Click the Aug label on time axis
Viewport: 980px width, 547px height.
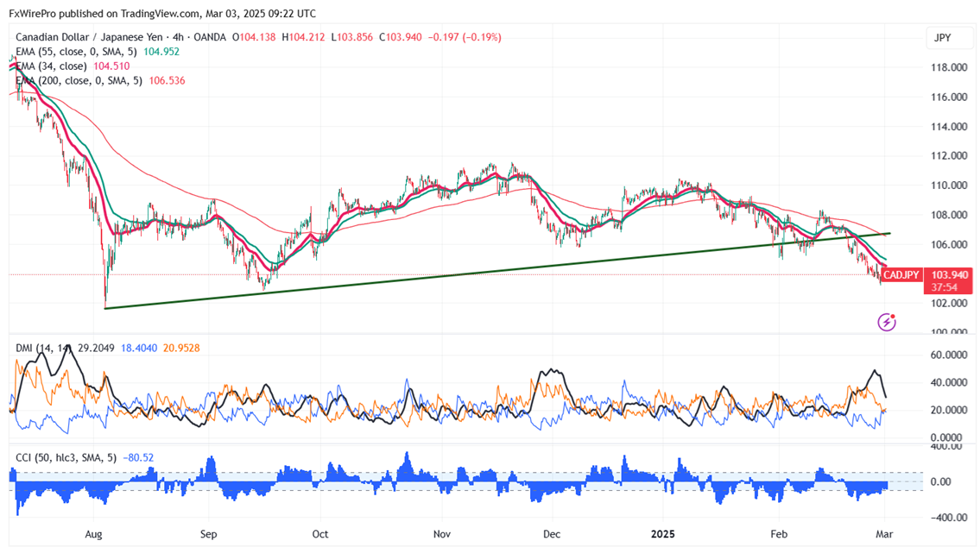click(93, 534)
